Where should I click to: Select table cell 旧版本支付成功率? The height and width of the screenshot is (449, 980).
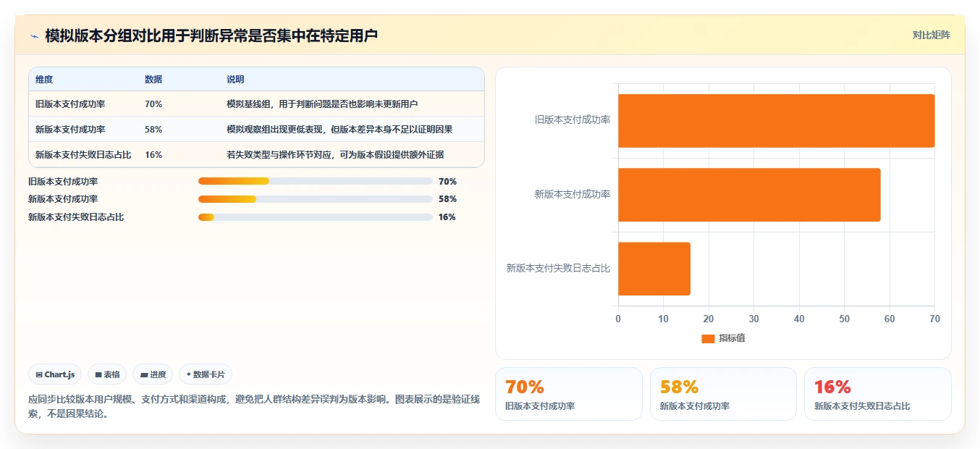pos(70,104)
